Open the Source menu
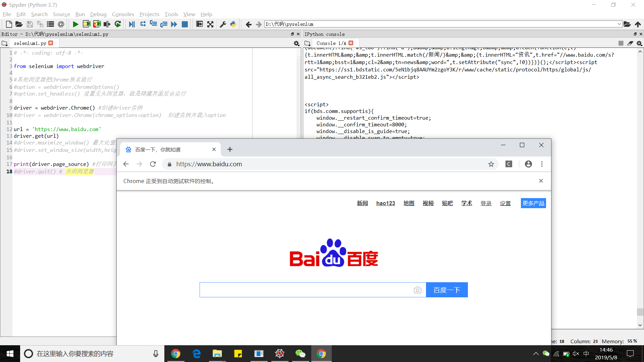The image size is (644, 362). coord(61,14)
